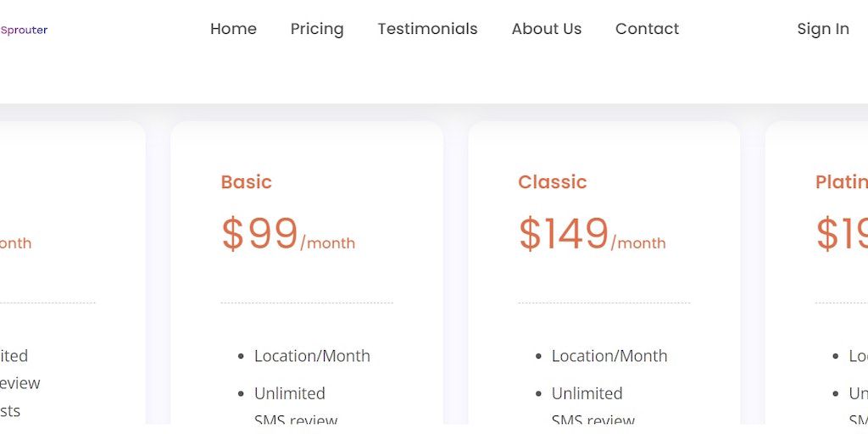868x434 pixels.
Task: Click the $99 price on Basic
Action: point(259,234)
